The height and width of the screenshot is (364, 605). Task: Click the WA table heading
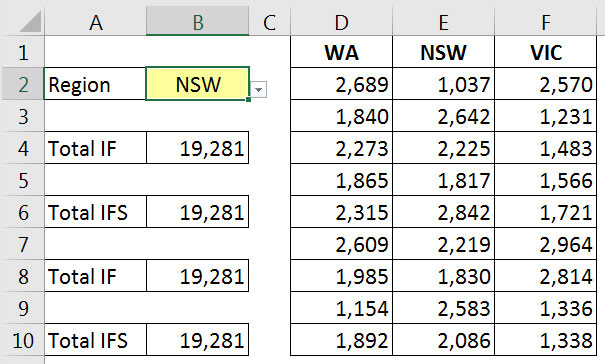(x=341, y=52)
